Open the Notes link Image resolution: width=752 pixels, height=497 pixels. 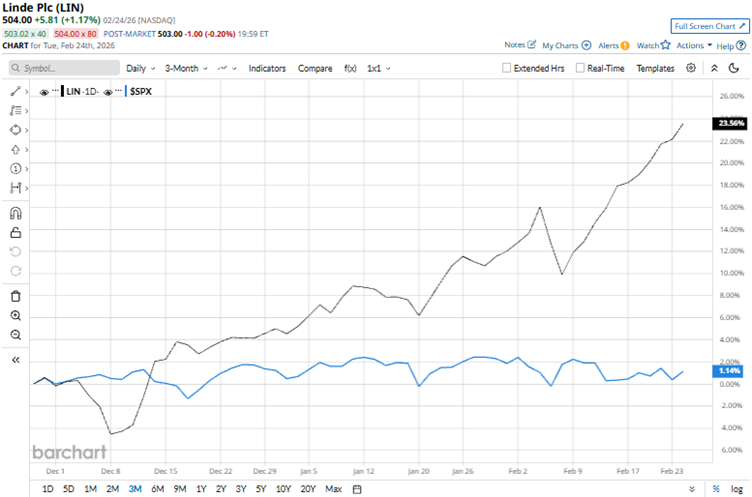pyautogui.click(x=515, y=45)
